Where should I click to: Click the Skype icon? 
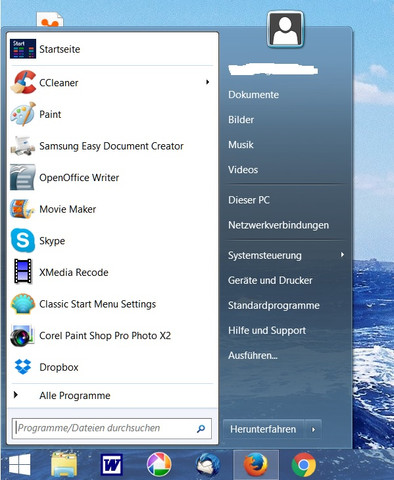click(x=23, y=240)
